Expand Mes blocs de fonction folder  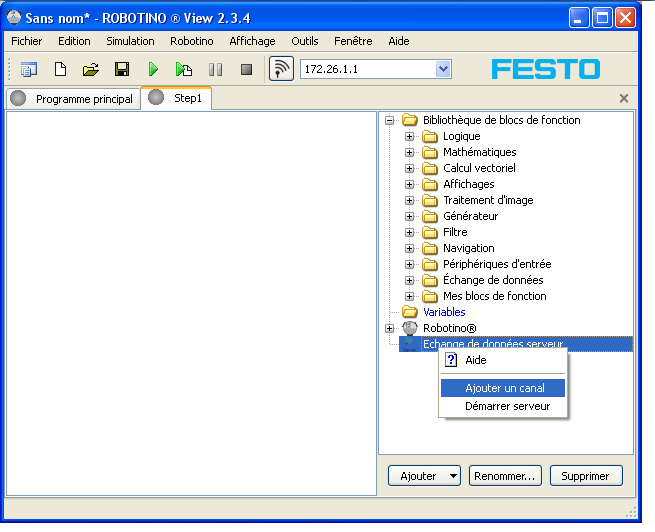click(409, 296)
